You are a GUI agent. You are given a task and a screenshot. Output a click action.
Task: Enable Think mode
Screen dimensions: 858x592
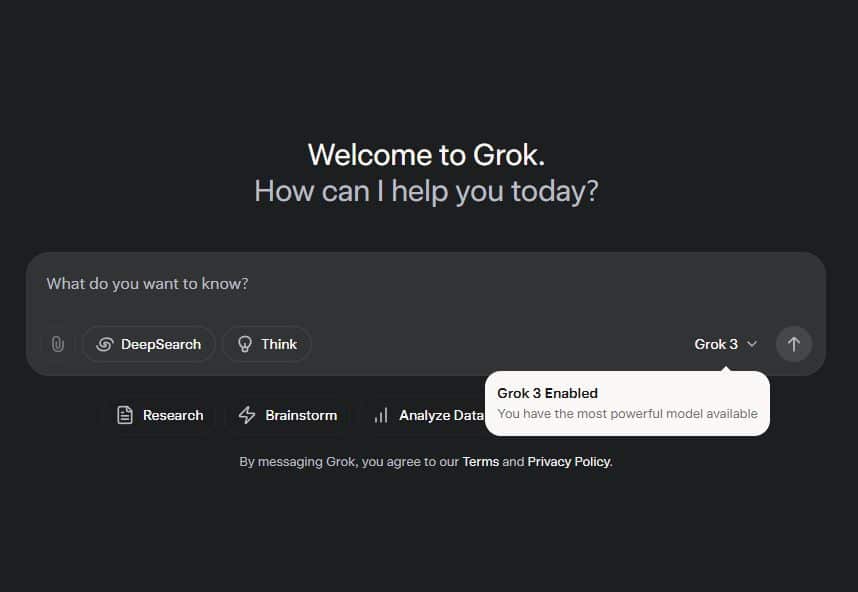click(267, 344)
